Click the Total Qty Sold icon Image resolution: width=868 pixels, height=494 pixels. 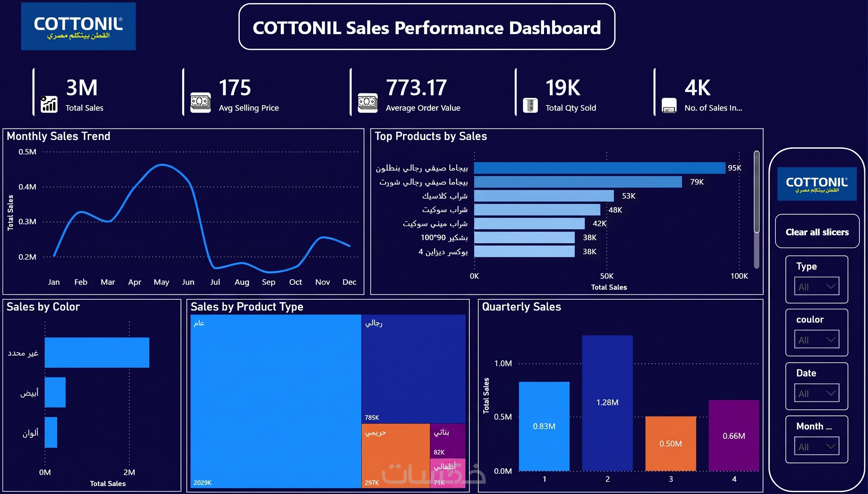(530, 105)
